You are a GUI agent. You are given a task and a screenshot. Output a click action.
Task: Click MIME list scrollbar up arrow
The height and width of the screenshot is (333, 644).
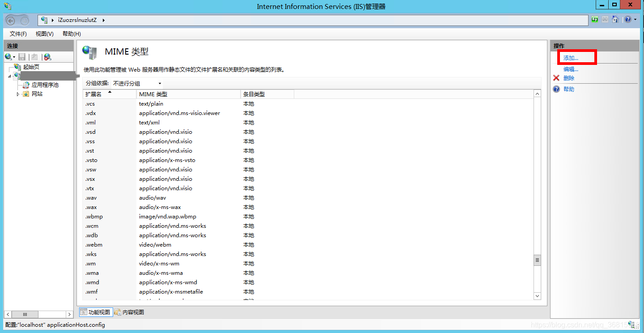point(538,94)
